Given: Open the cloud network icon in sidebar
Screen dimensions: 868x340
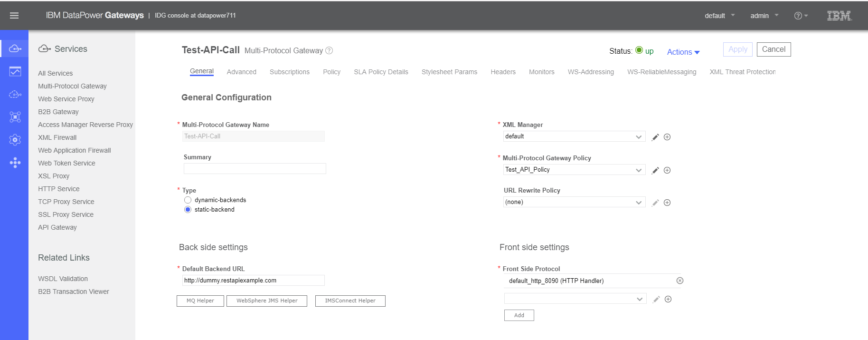Looking at the screenshot, I should (x=15, y=94).
